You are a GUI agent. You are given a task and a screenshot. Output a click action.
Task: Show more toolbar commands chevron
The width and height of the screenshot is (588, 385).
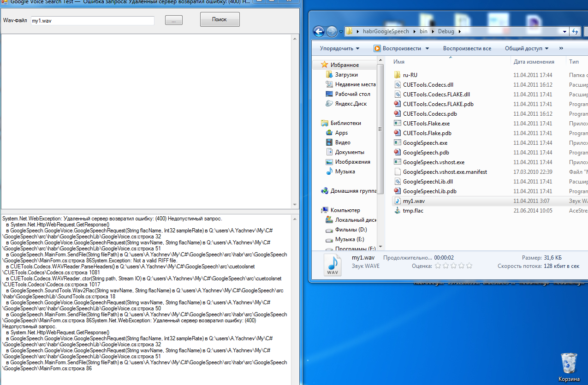[561, 48]
